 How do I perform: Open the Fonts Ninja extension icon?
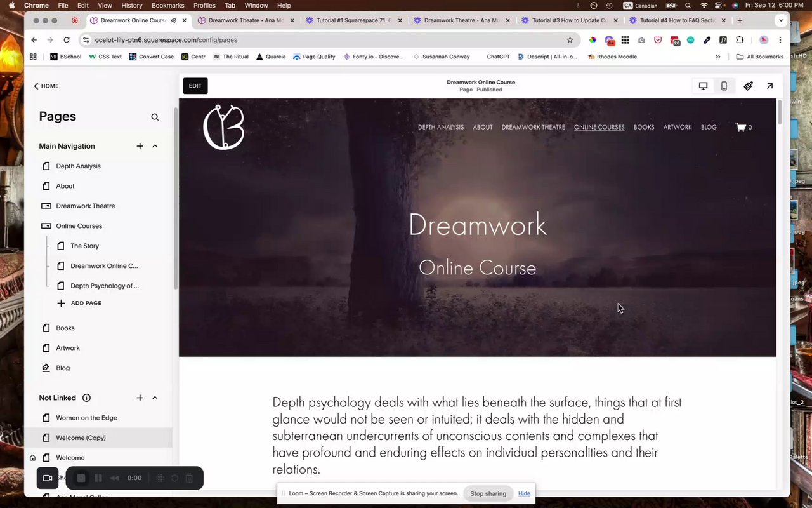tap(723, 40)
